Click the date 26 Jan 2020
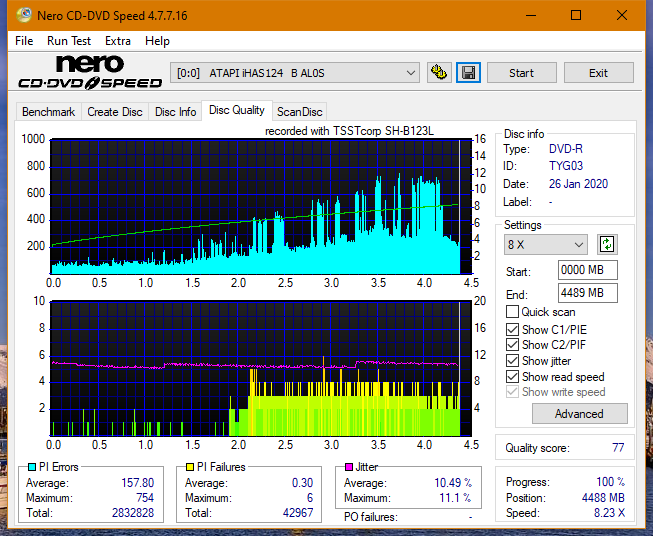The width and height of the screenshot is (653, 536). (x=578, y=184)
